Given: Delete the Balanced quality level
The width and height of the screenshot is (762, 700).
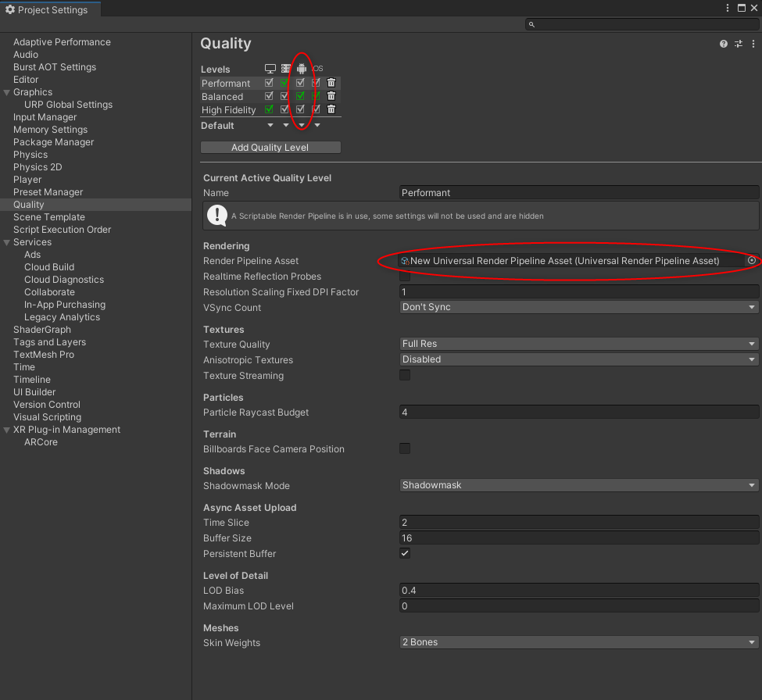Looking at the screenshot, I should pos(331,95).
